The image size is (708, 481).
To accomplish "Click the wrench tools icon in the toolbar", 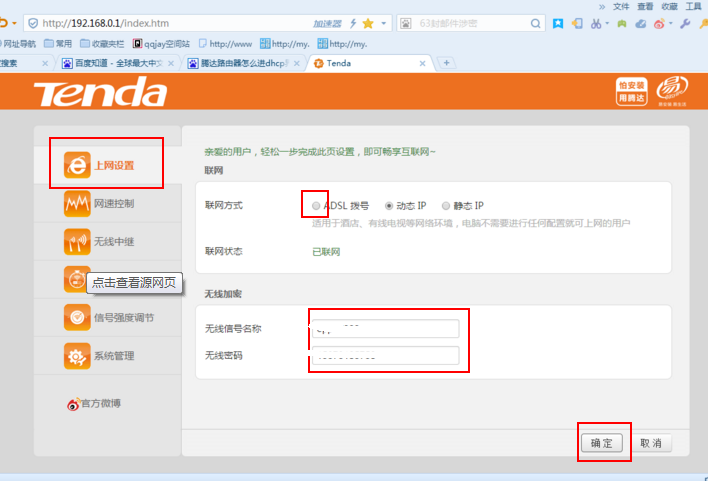I will [x=685, y=23].
